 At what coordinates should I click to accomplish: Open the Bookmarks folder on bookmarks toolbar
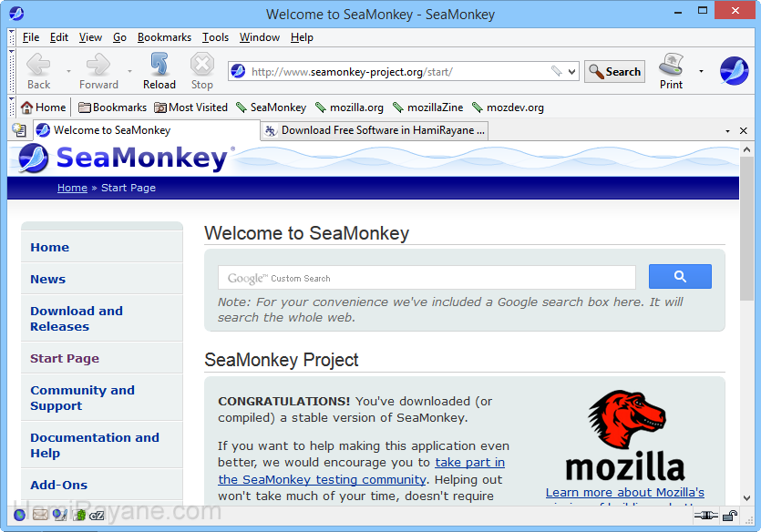click(113, 107)
